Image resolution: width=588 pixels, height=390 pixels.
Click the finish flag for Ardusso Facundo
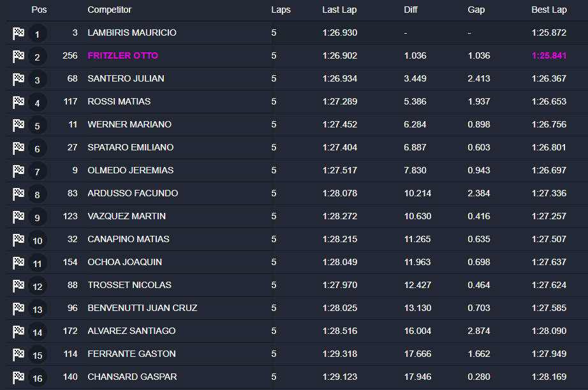[18, 194]
